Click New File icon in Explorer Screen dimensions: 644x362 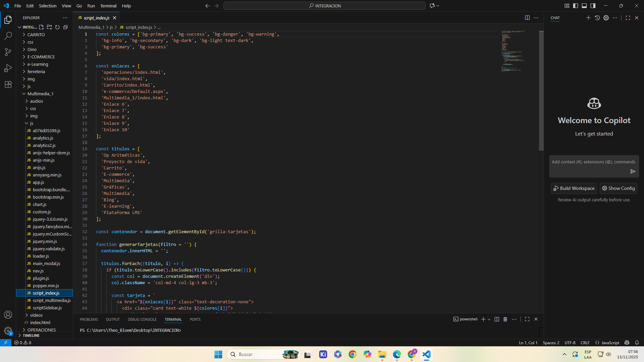[41, 27]
